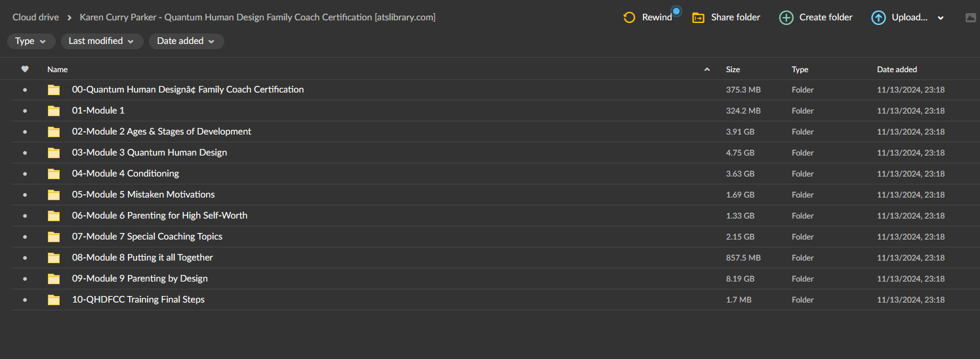Toggle favorite dot on 05-Module 5 row

click(x=25, y=195)
